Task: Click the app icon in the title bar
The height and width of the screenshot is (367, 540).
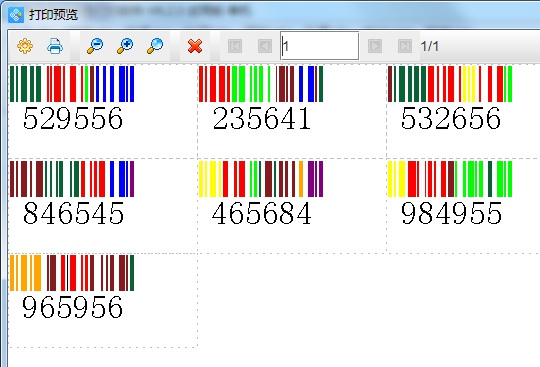Action: 16,15
